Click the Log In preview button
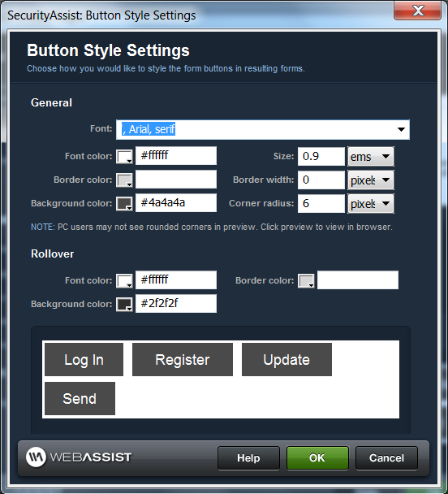Viewport: 448px width, 494px height. (84, 359)
